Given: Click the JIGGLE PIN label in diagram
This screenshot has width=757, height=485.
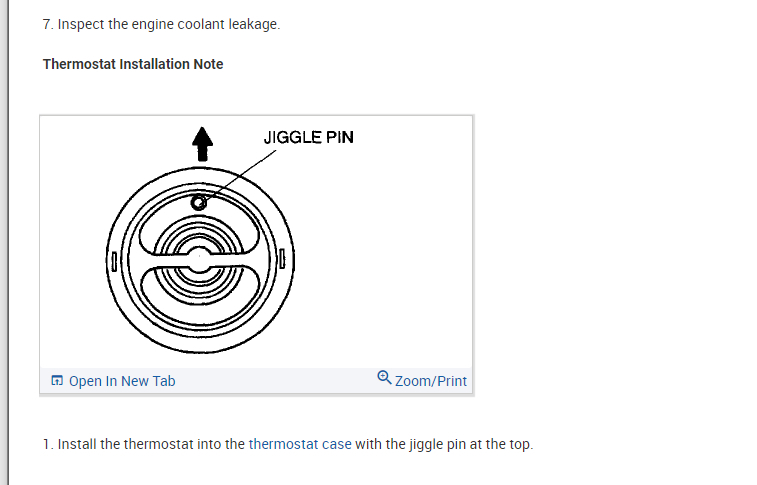Looking at the screenshot, I should (308, 137).
